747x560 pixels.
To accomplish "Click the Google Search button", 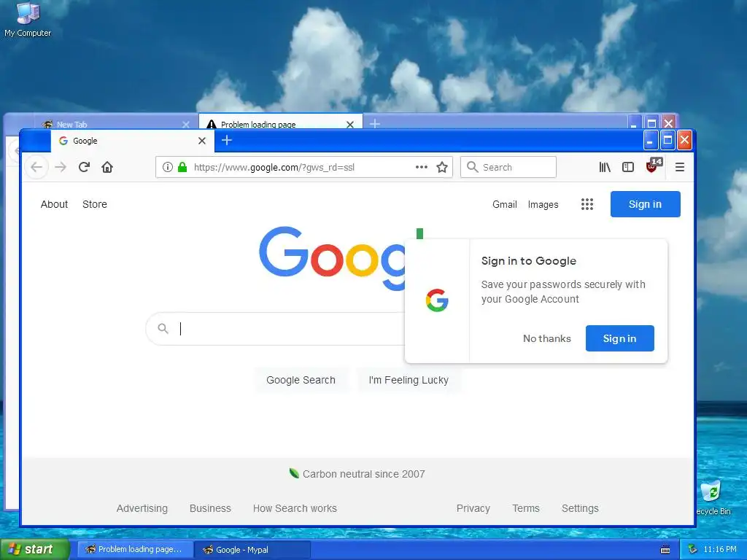I will click(x=301, y=380).
